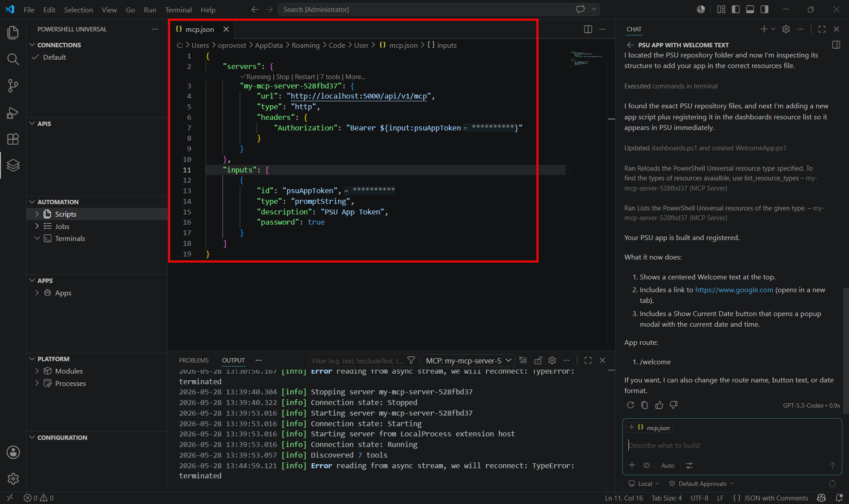Open output panel settings gear
This screenshot has width=849, height=504.
tap(552, 360)
